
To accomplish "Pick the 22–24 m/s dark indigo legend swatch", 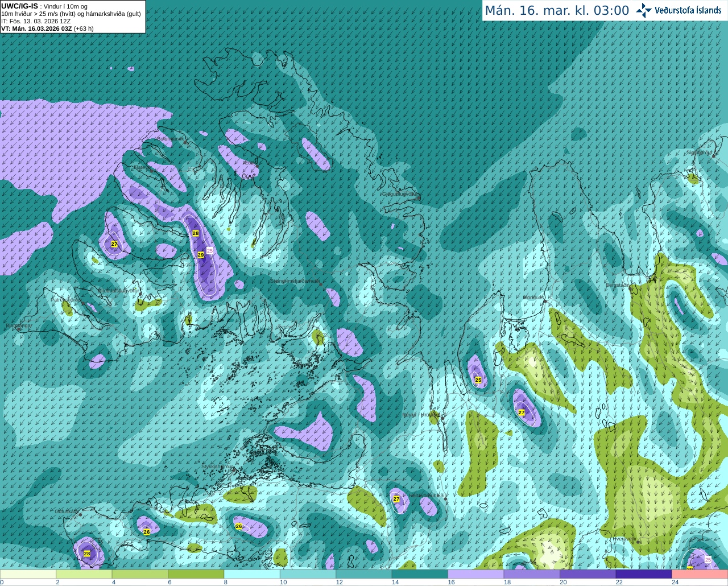I will 644,574.
